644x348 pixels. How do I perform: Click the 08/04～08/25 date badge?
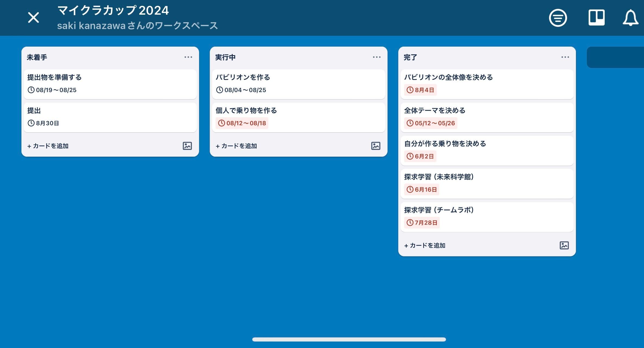pos(241,90)
